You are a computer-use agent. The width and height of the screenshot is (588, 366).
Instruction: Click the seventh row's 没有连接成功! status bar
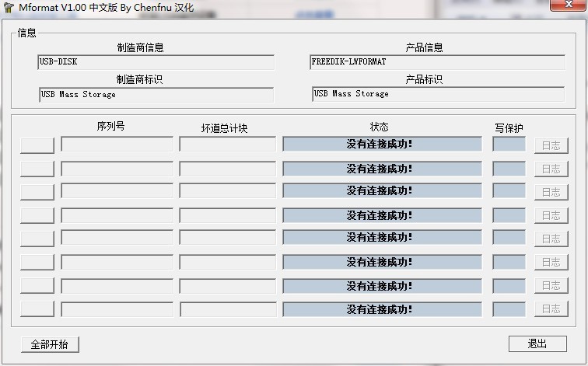382,286
